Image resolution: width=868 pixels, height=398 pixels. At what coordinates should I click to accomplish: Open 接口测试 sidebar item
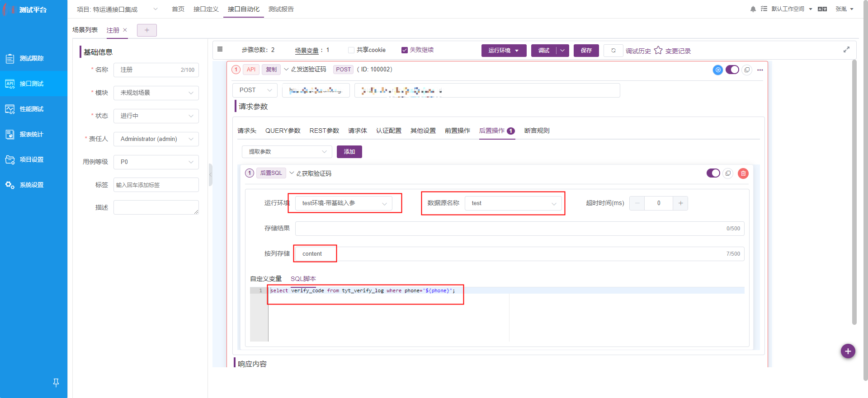(x=33, y=84)
